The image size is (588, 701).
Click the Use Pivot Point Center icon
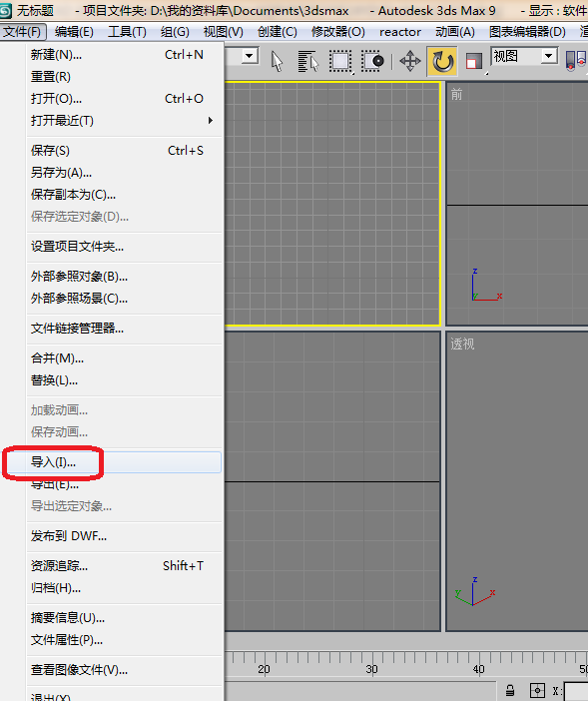[576, 61]
